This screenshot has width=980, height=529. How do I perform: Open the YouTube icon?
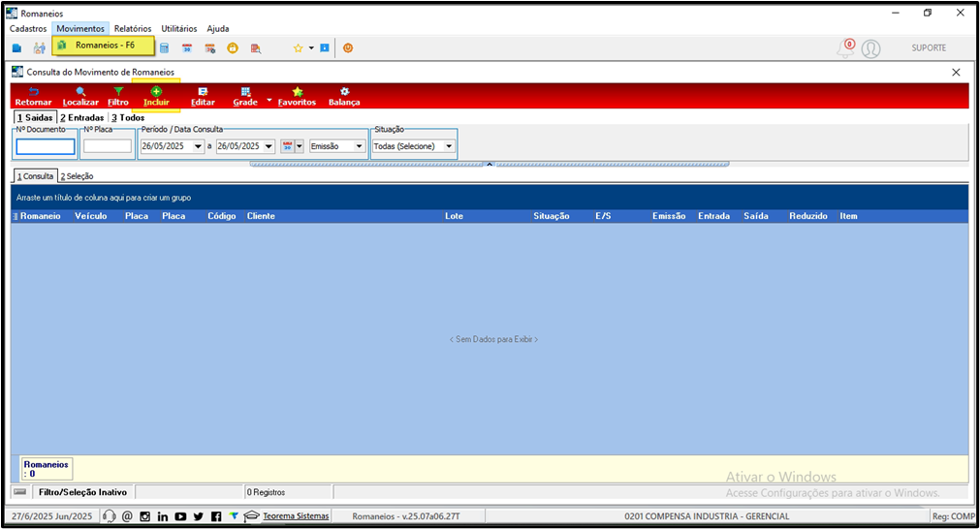(180, 516)
